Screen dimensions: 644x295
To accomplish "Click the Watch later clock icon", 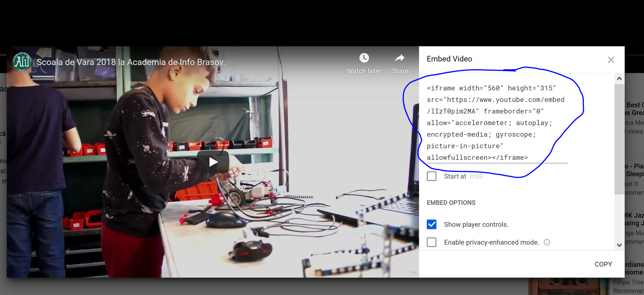I will click(364, 58).
